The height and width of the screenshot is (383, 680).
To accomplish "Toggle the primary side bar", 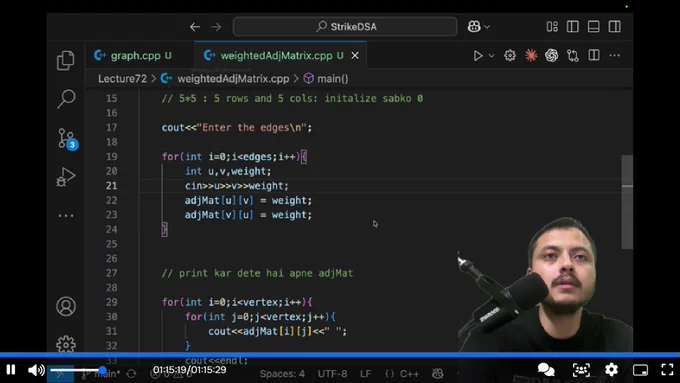I will (x=573, y=26).
